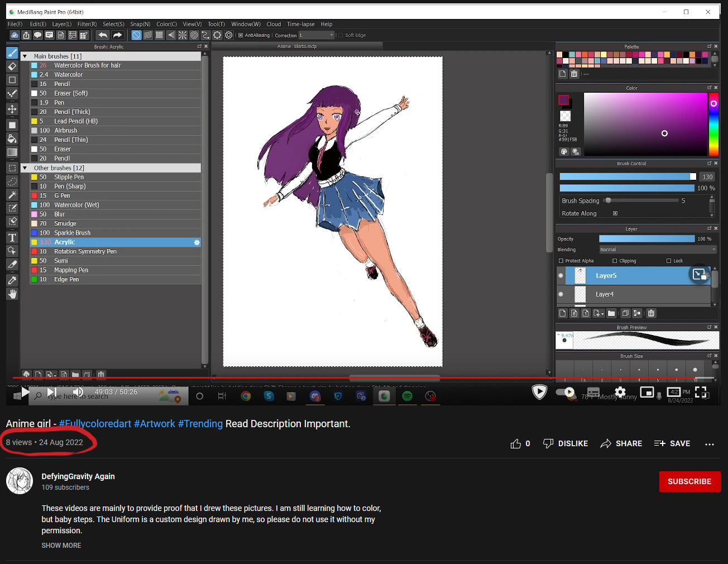
Task: Select the Sparkle Brush row
Action: [x=116, y=233]
